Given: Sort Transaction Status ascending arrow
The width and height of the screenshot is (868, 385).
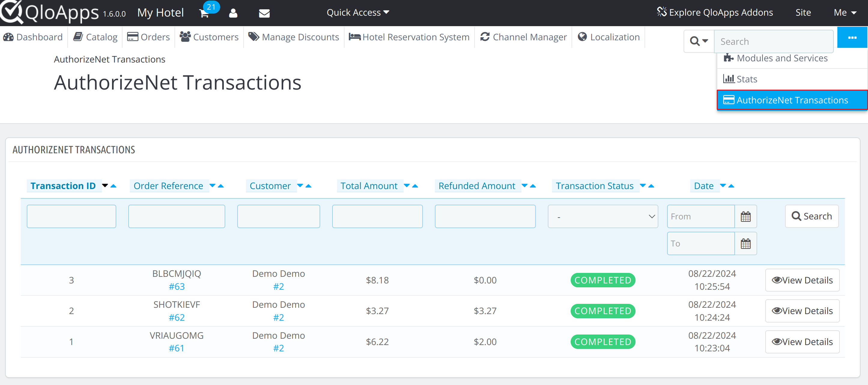Looking at the screenshot, I should pyautogui.click(x=651, y=186).
